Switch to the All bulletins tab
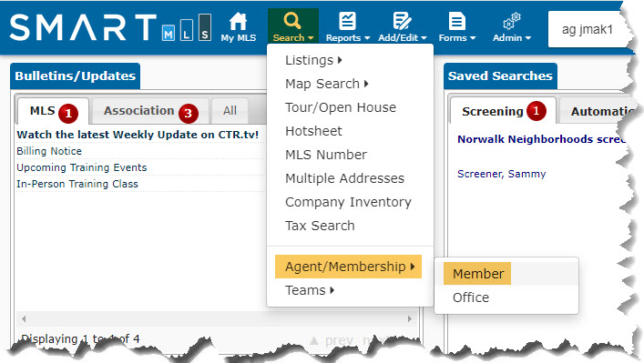The width and height of the screenshot is (644, 363). [230, 111]
